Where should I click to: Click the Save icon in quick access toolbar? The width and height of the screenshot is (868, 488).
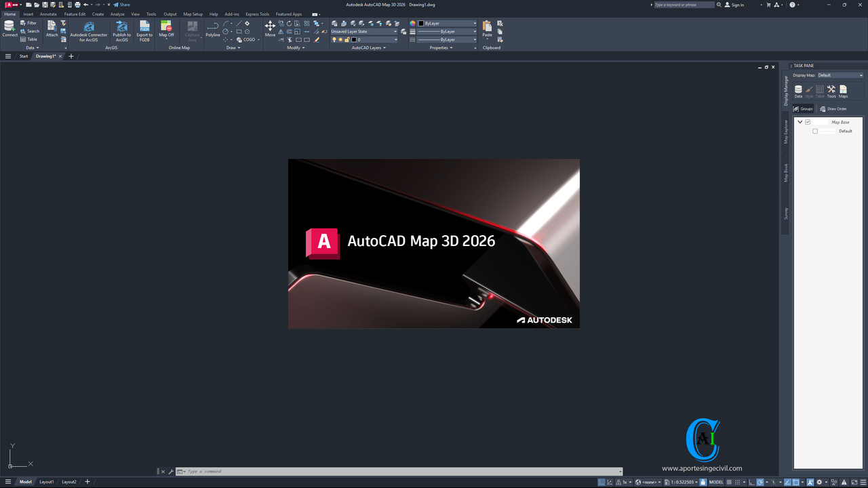[44, 5]
